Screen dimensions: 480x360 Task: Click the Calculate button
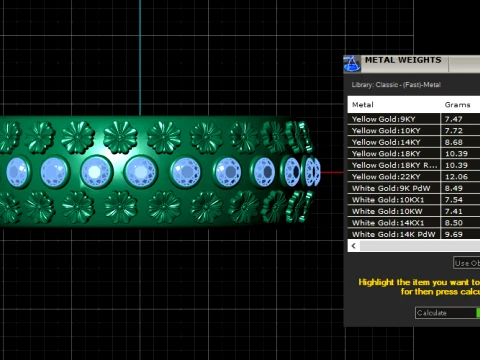(447, 313)
